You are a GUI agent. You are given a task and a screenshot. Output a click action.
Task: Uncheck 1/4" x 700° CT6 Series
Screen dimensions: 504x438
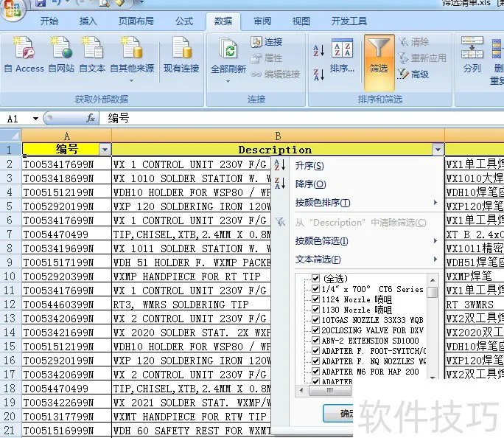(x=315, y=289)
